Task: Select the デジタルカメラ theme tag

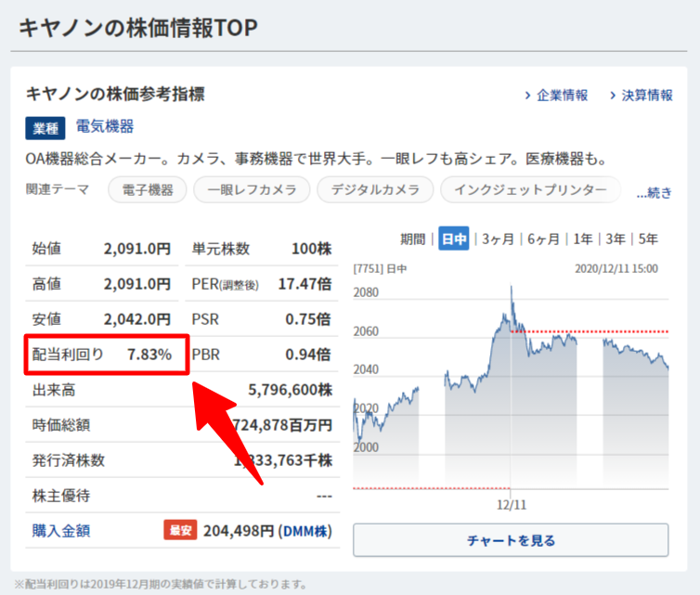Action: (x=375, y=189)
